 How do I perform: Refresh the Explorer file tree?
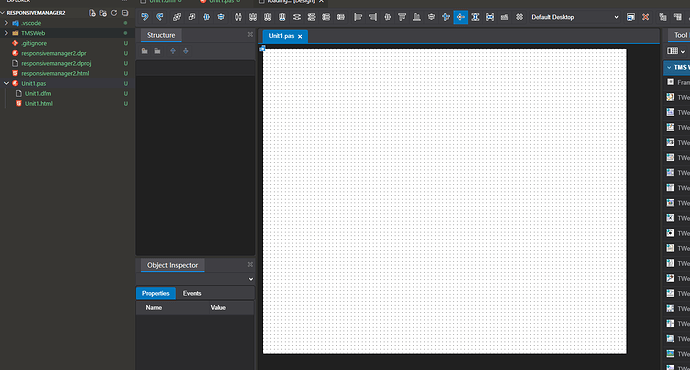[114, 13]
